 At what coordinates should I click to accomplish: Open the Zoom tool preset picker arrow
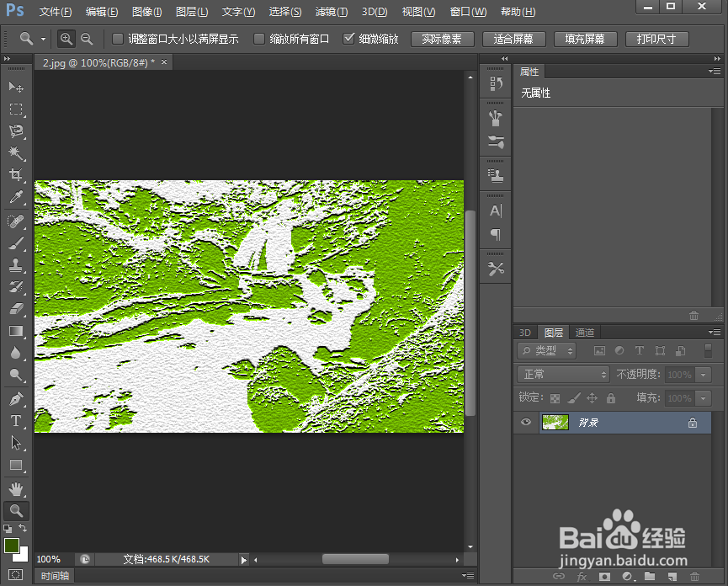(43, 39)
